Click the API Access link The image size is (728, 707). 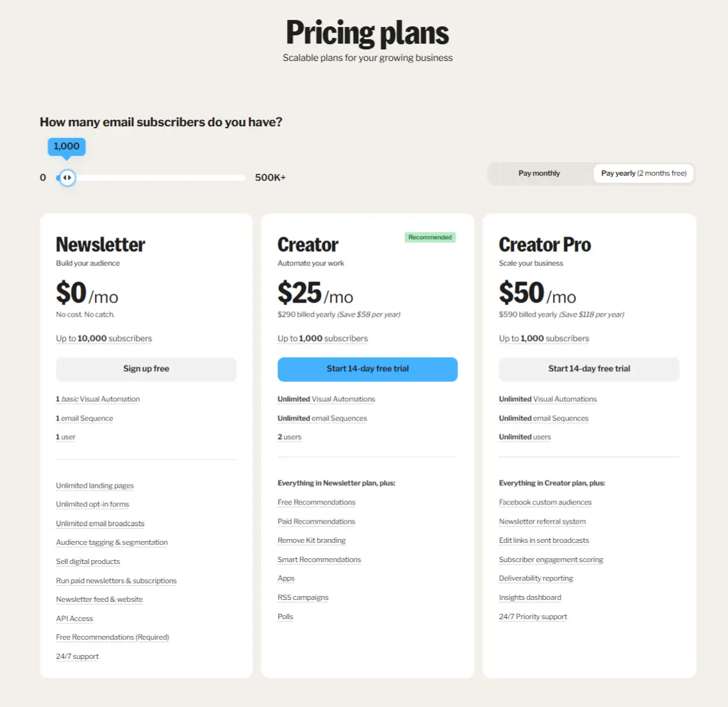(x=74, y=618)
